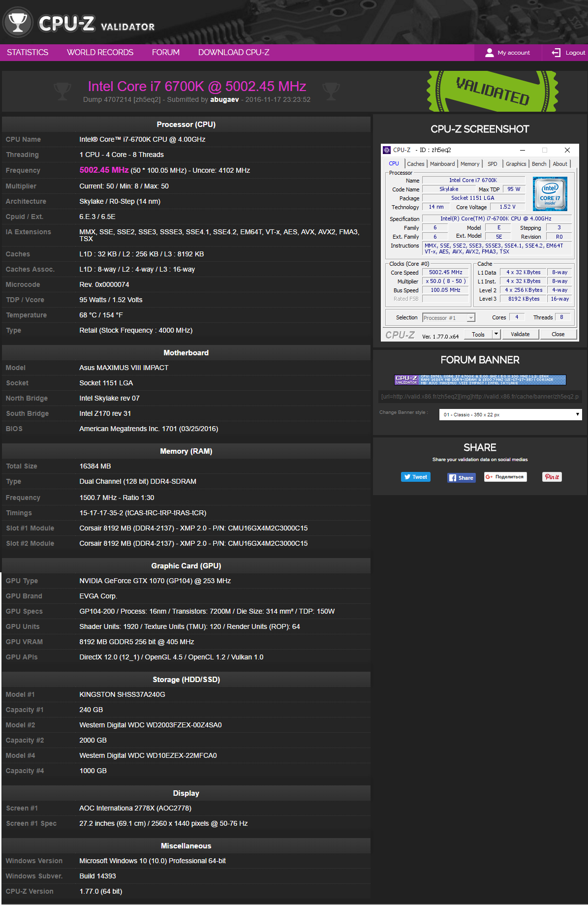588x905 pixels.
Task: Click the AOC Internationa 2778X screen entry
Action: tap(135, 808)
